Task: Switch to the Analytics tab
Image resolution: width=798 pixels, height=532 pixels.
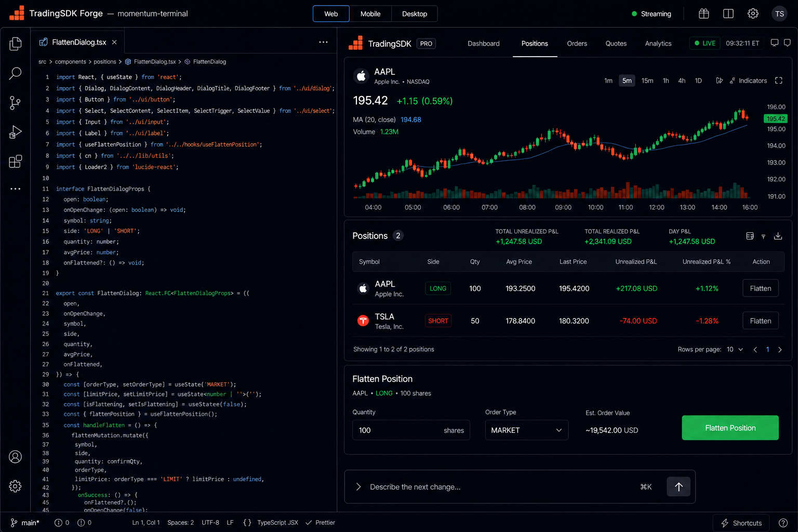Action: tap(658, 44)
